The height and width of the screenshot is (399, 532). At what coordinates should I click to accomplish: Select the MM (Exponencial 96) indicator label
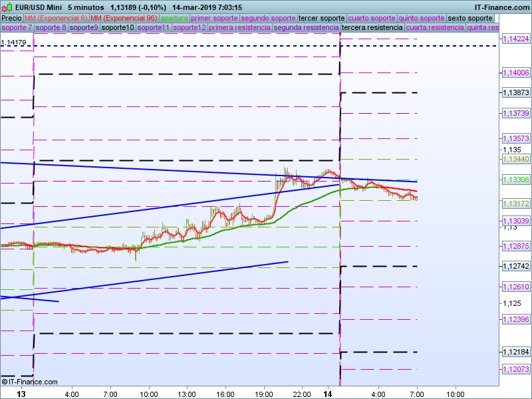point(123,18)
